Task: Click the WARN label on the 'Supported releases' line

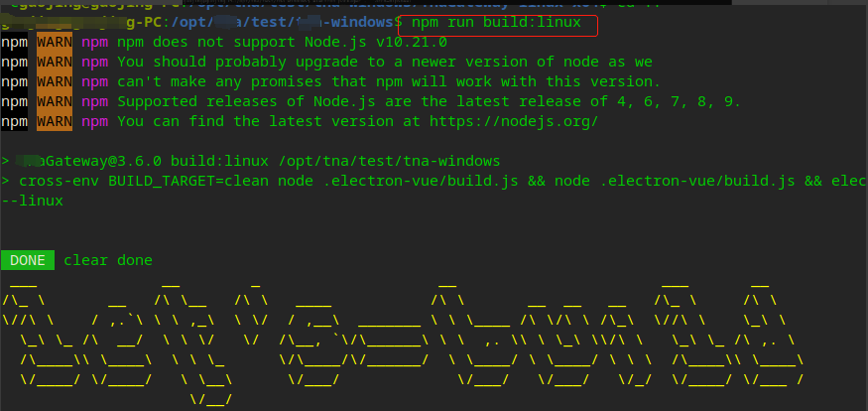Action: click(x=55, y=102)
